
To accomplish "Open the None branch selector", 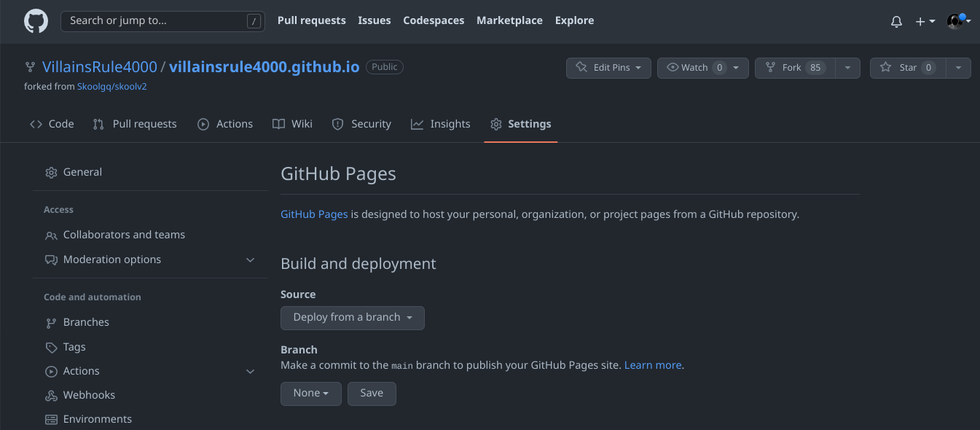I will click(311, 394).
